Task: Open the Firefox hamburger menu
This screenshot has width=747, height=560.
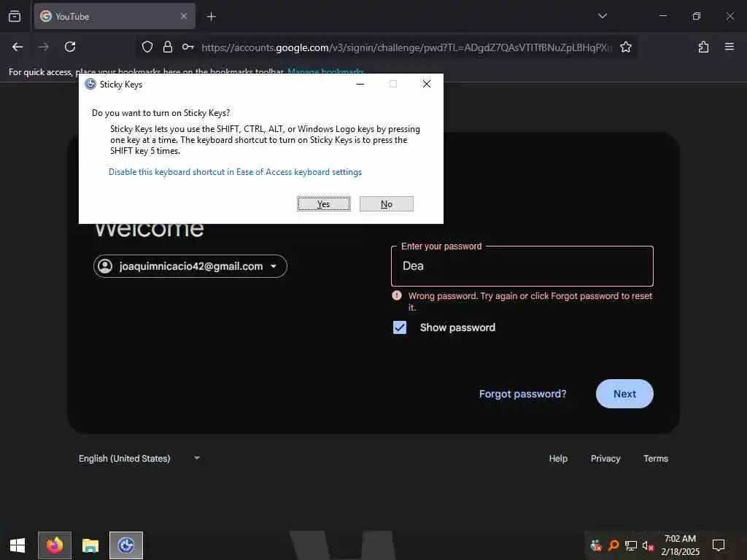Action: pyautogui.click(x=729, y=47)
